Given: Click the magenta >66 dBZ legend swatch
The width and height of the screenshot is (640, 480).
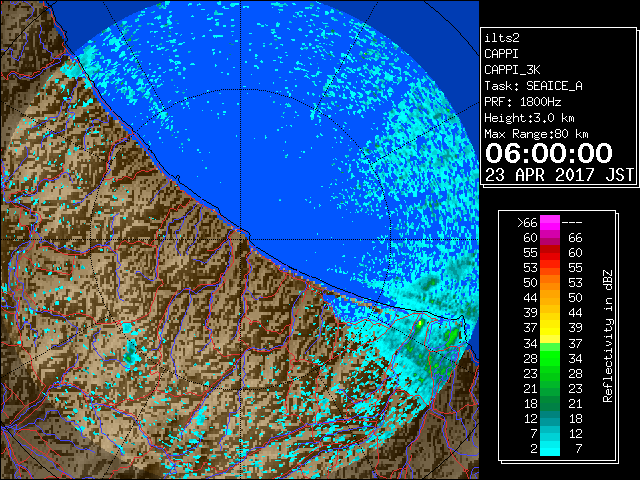Looking at the screenshot, I should (x=550, y=222).
